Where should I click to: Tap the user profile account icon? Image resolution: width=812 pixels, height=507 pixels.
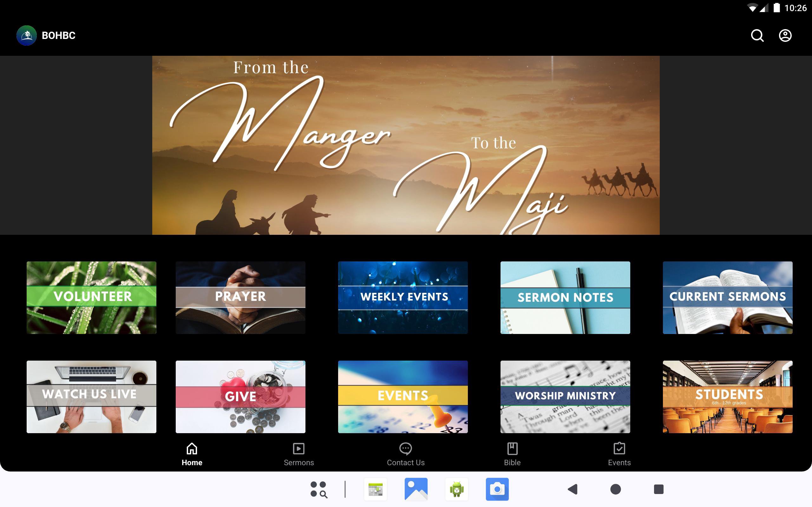point(785,35)
